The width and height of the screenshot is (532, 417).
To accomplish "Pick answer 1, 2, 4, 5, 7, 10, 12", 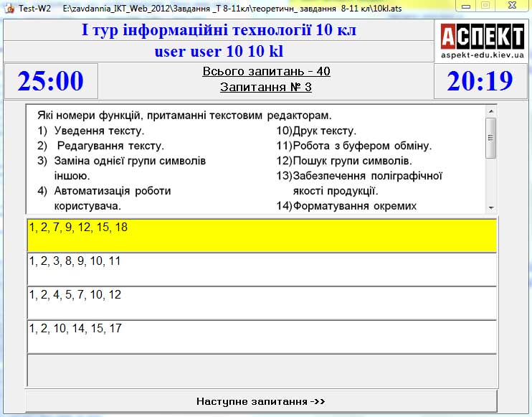I will [262, 303].
